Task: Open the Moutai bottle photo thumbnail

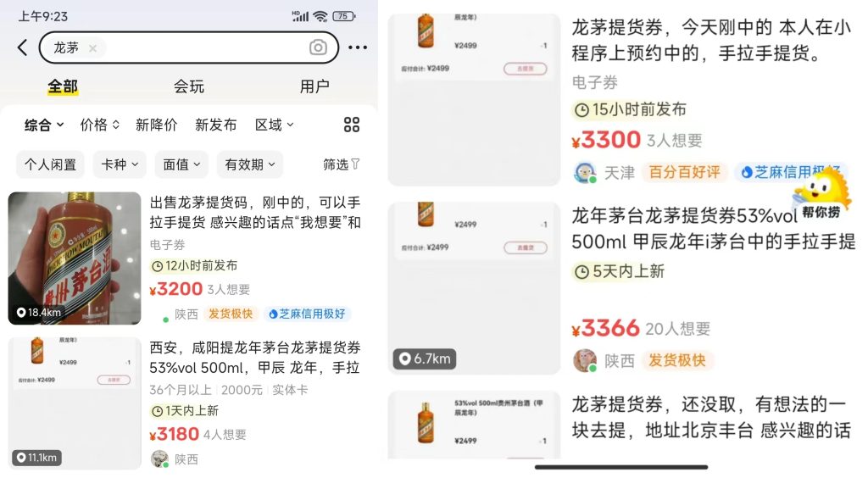Action: 75,258
